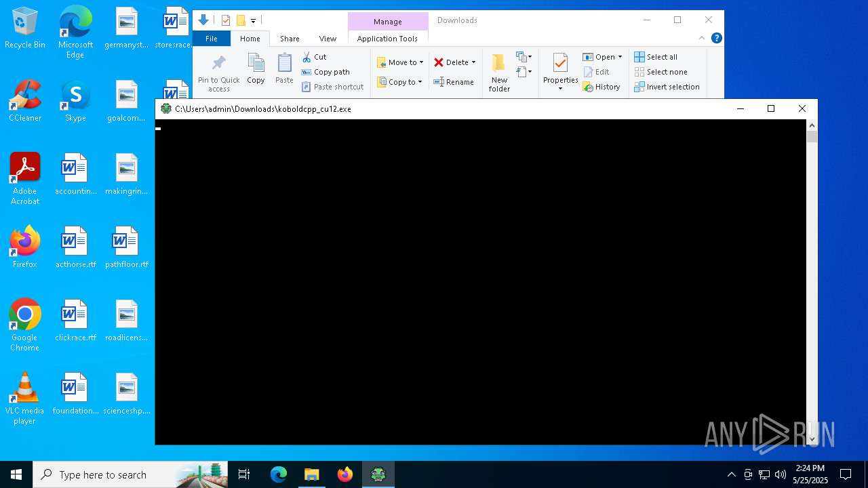Image resolution: width=868 pixels, height=488 pixels.
Task: Click the volume speaker tray icon
Action: point(780,474)
